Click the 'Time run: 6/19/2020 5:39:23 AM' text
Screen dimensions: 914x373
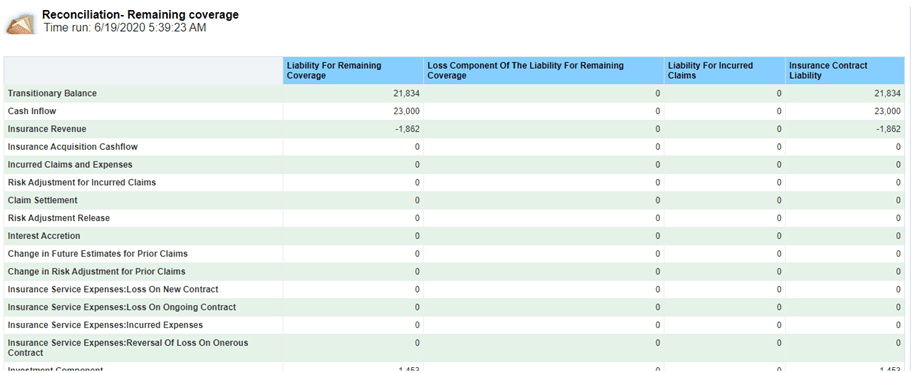pos(124,27)
